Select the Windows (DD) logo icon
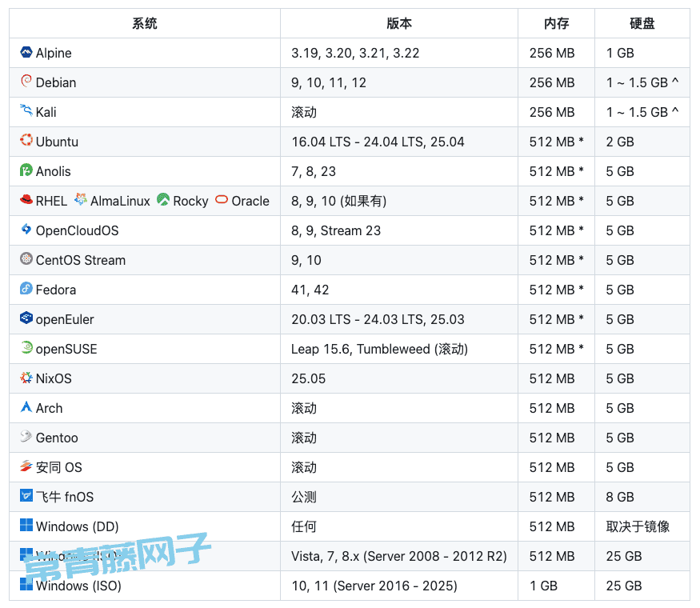Screen dimensions: 700x608 pos(26,525)
